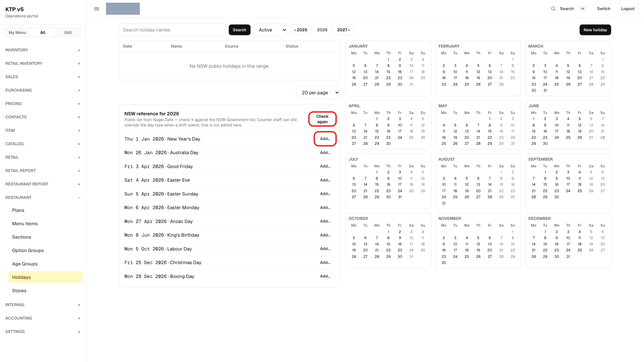The height and width of the screenshot is (362, 644).
Task: Add New Year's Day holiday
Action: pos(325,139)
